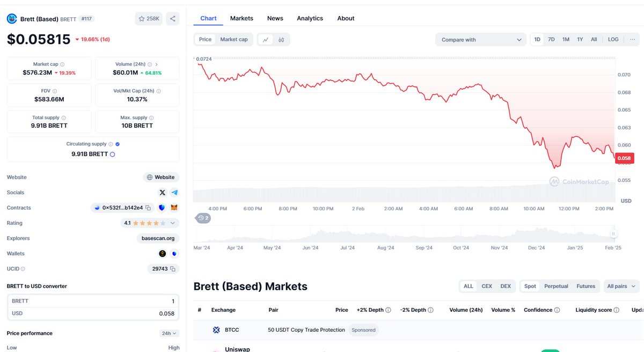Screen dimensions: 644x352
Task: Show info tooltip for Max. supply
Action: 152,118
